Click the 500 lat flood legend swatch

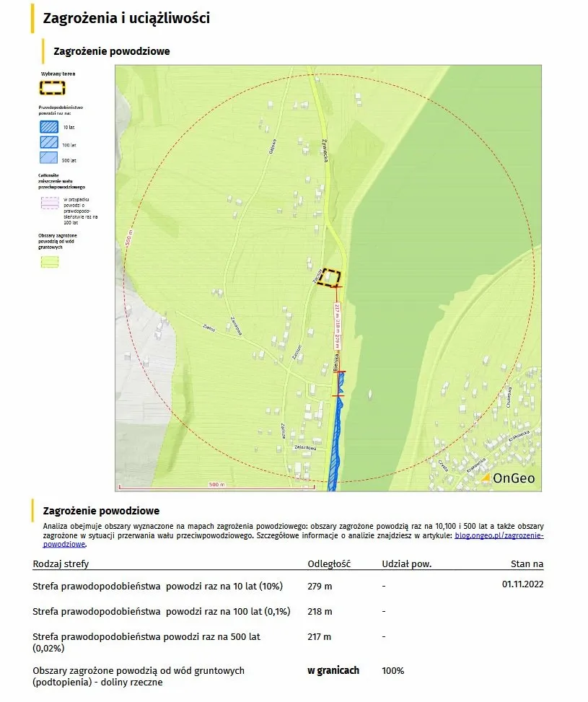click(49, 158)
